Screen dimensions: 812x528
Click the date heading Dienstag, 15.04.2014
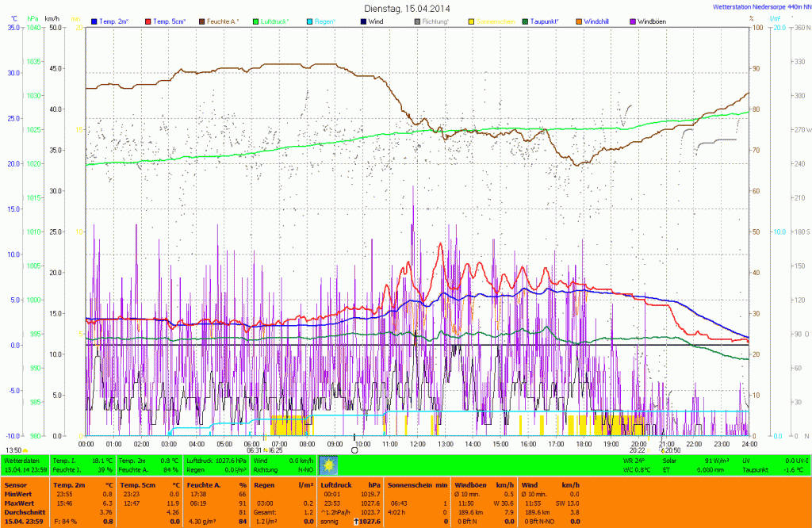406,7
